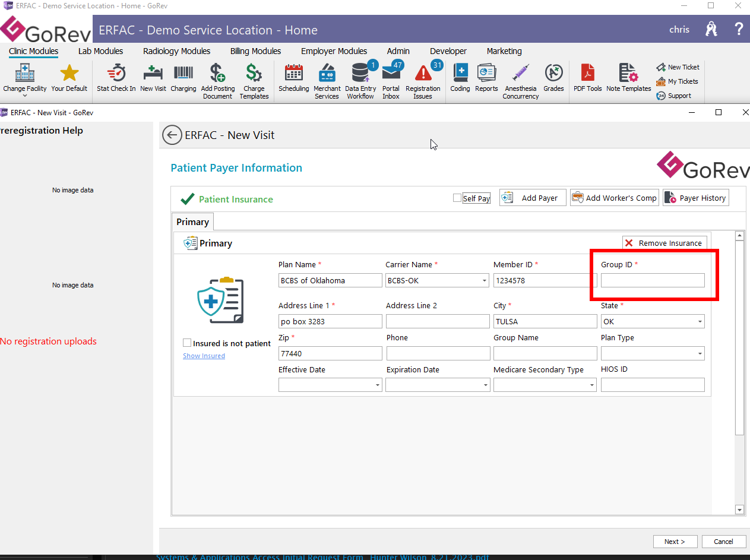Open the Change Facility tool

click(24, 79)
